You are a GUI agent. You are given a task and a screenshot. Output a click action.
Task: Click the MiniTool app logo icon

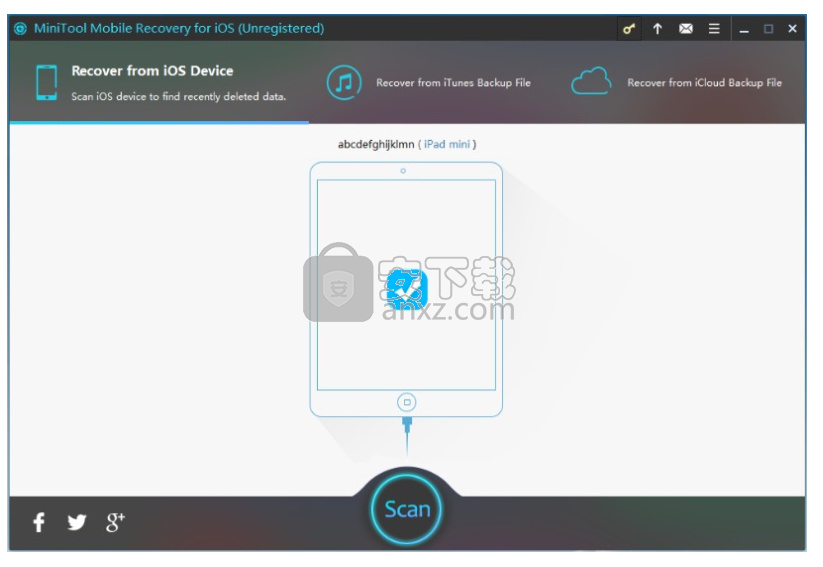[x=20, y=28]
